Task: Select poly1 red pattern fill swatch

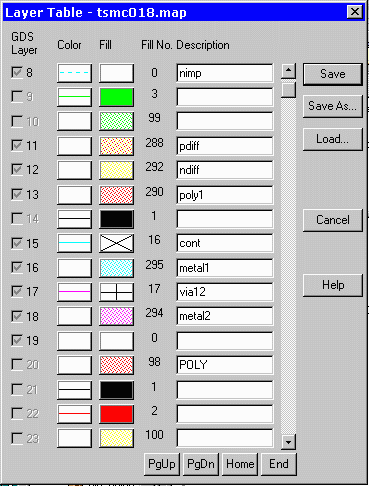Action: [x=116, y=195]
